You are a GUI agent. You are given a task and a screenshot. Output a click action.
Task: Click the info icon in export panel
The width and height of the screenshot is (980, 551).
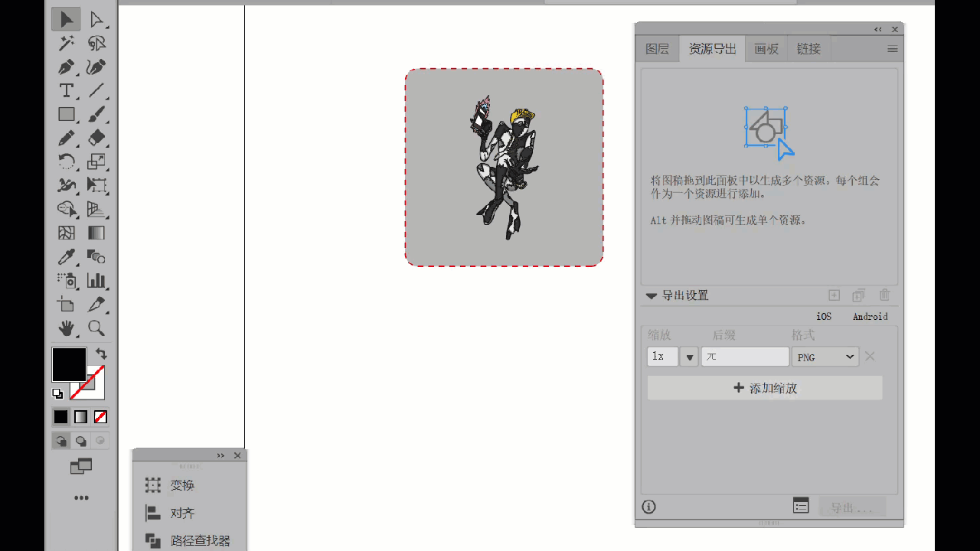point(648,507)
